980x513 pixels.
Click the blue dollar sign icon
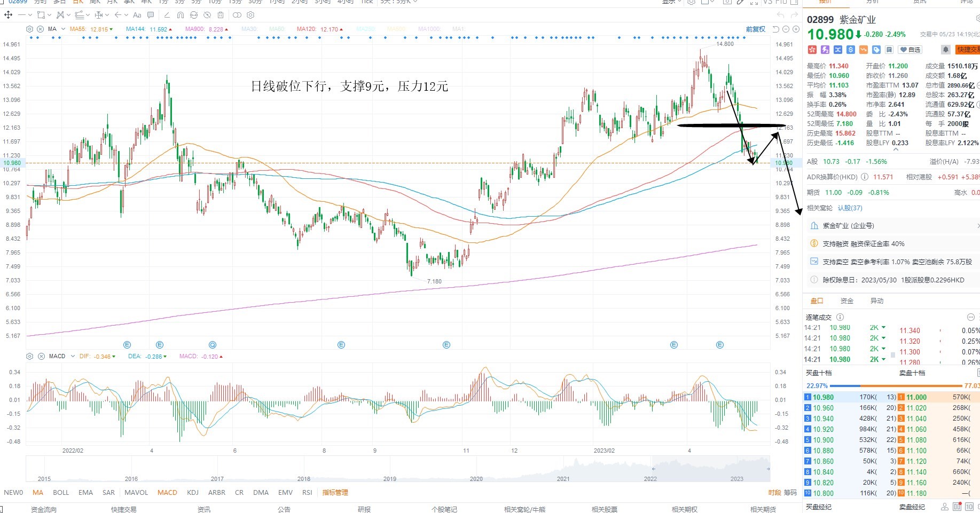coord(851,50)
